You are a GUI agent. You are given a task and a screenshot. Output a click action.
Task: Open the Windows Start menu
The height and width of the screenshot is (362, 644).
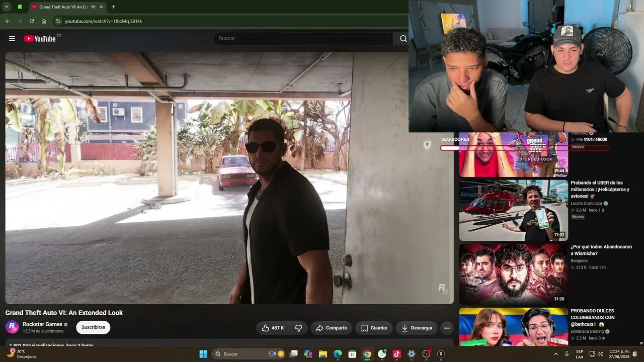coord(203,354)
